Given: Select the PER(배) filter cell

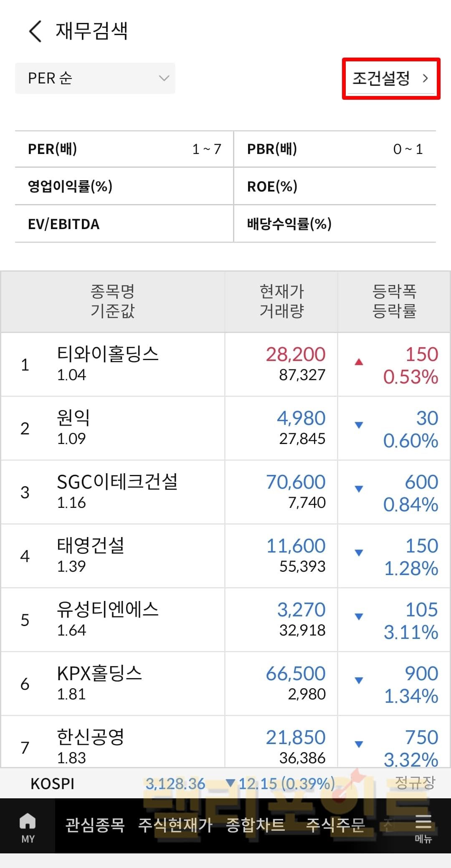Looking at the screenshot, I should [124, 149].
